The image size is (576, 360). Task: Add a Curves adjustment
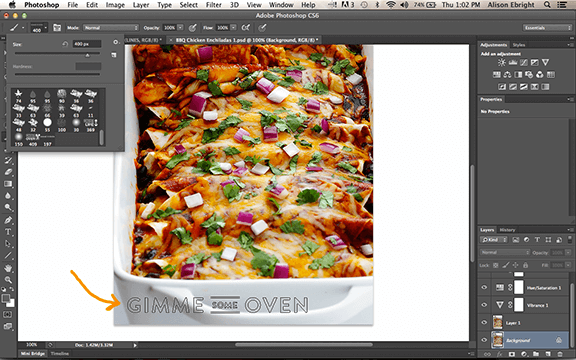click(x=523, y=62)
